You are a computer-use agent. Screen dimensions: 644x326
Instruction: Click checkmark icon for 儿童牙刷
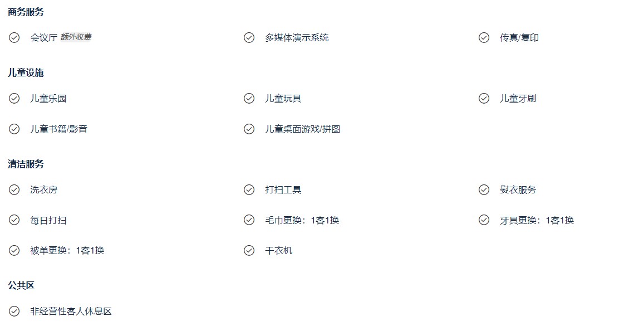pyautogui.click(x=484, y=98)
